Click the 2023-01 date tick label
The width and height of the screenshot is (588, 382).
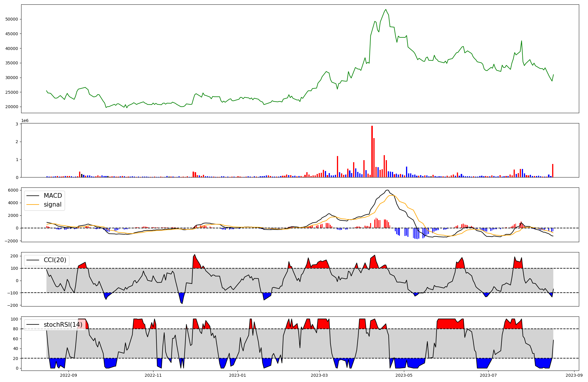(238, 375)
